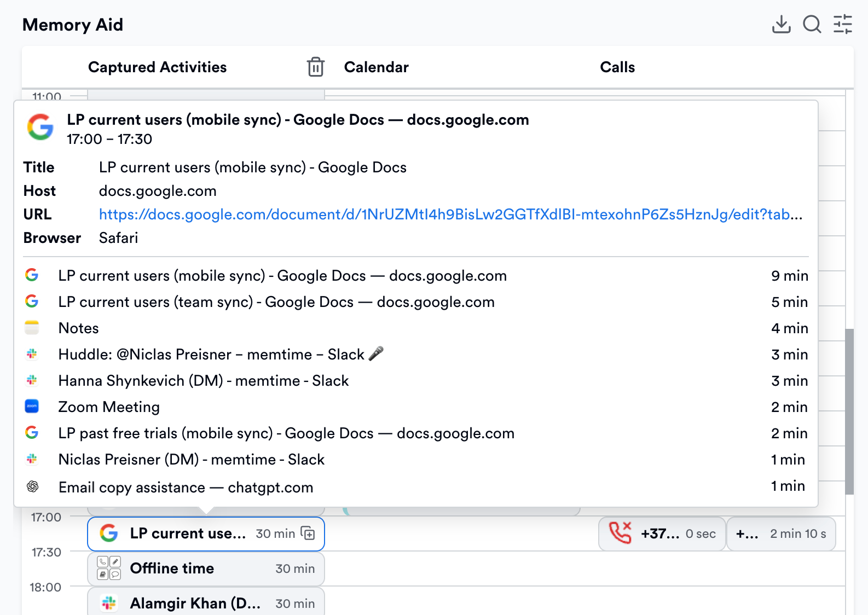Click the '18:00' time label

coord(45,587)
